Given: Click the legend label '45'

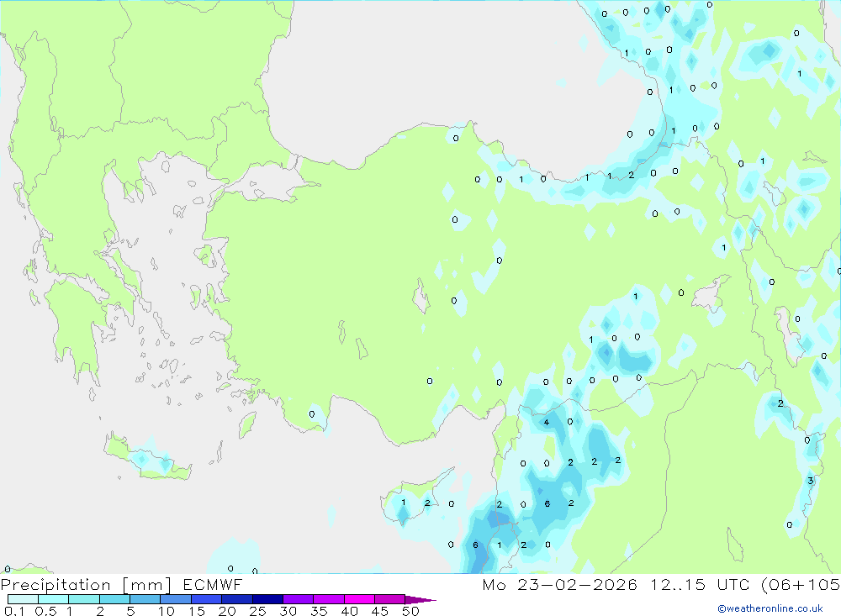Looking at the screenshot, I should click(x=380, y=611).
